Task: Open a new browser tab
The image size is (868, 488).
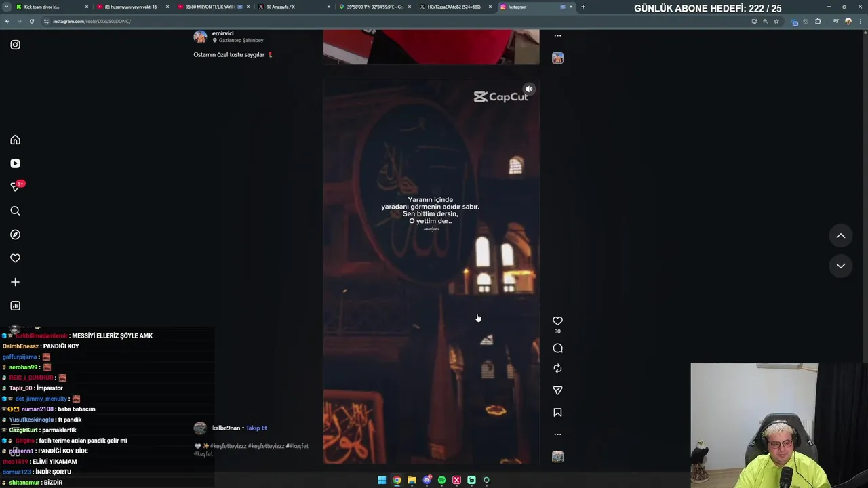Action: click(x=583, y=7)
